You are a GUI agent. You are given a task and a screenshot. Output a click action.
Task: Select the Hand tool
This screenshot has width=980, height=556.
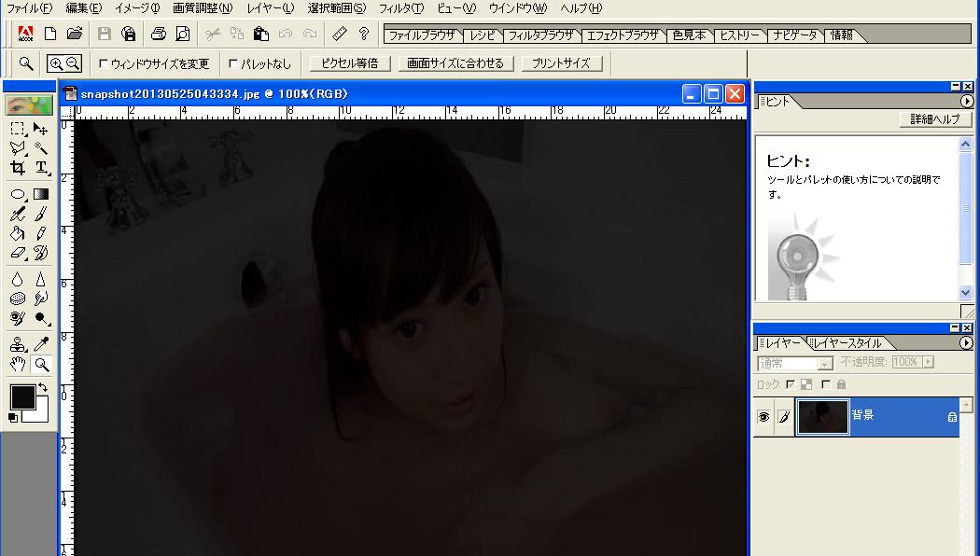[x=18, y=364]
